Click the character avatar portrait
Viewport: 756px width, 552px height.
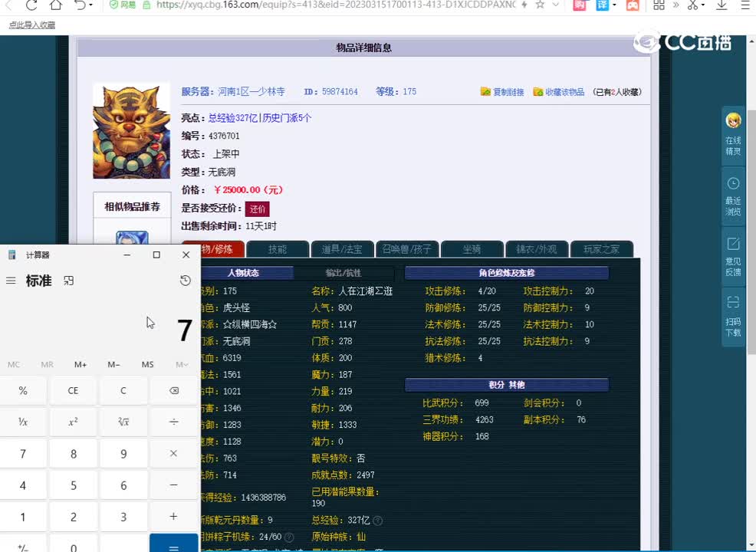pos(131,130)
